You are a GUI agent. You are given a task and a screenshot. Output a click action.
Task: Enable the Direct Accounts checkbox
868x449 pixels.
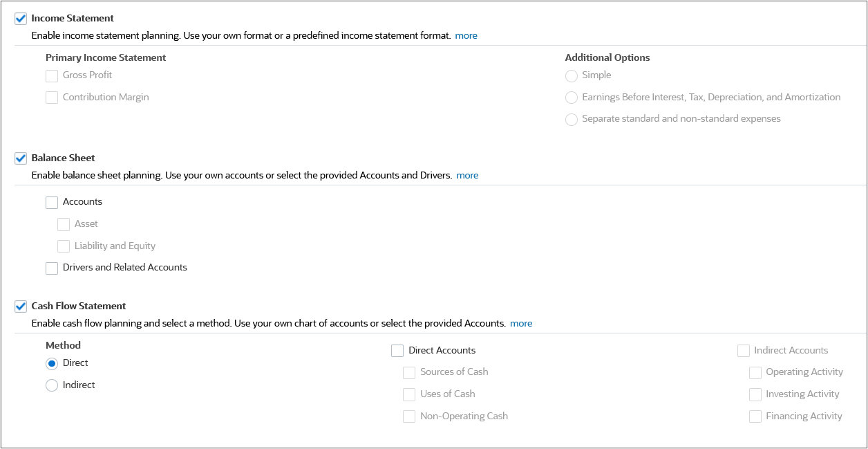pos(397,351)
